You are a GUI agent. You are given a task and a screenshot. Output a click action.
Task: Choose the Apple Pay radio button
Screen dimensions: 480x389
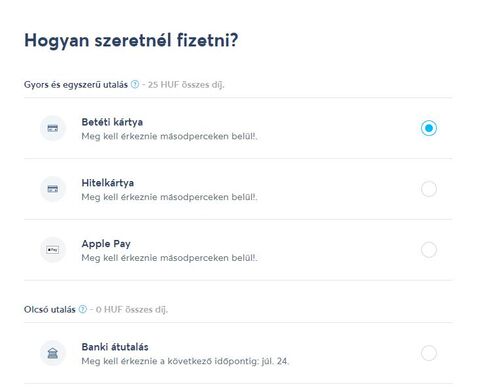pos(429,250)
